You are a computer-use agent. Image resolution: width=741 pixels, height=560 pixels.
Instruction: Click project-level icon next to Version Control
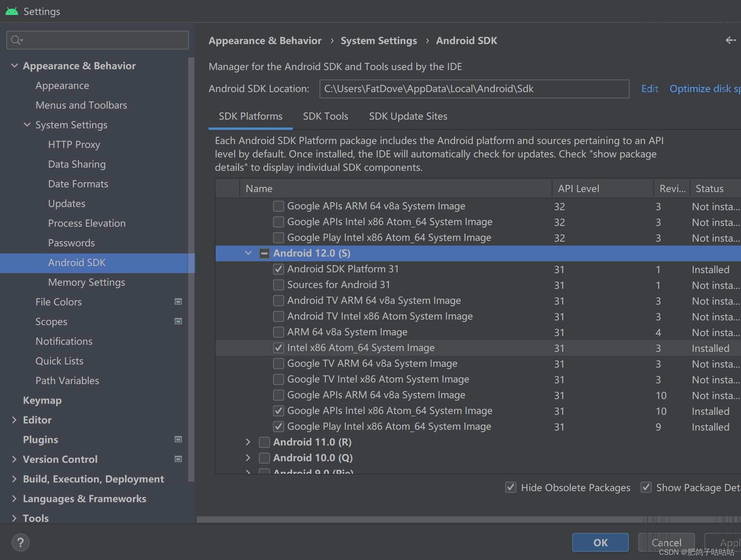178,459
